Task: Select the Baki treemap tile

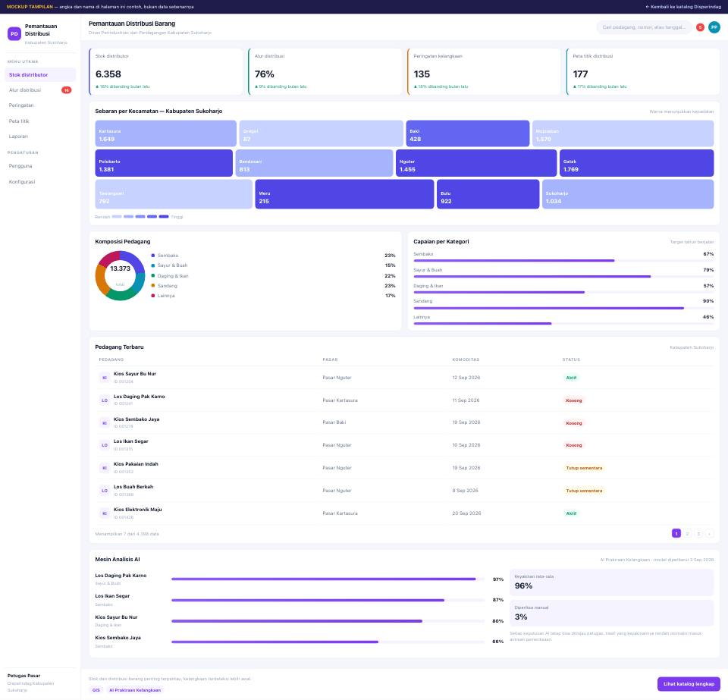Action: pyautogui.click(x=468, y=133)
